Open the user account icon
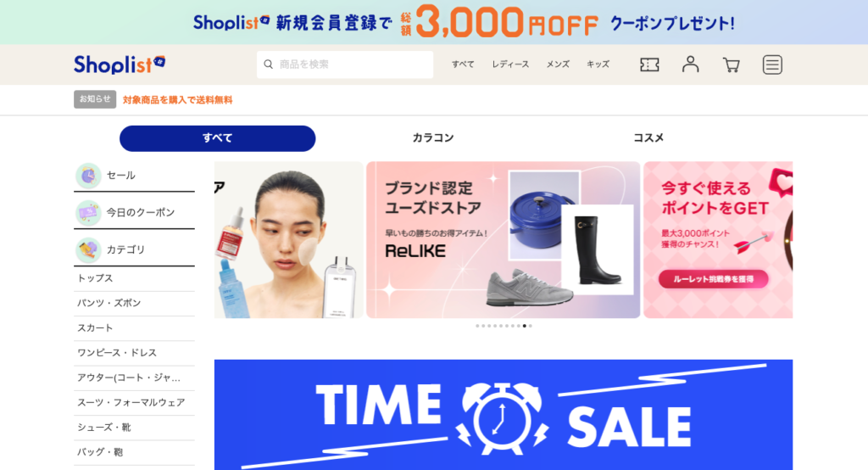The height and width of the screenshot is (470, 868). (x=690, y=64)
